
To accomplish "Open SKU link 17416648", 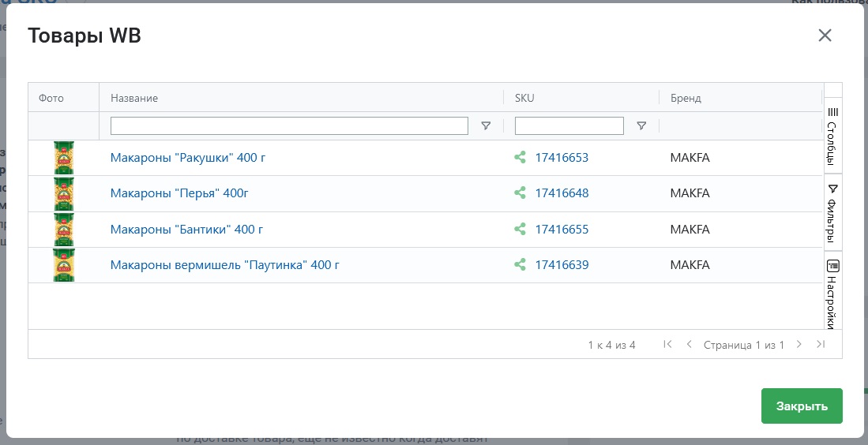I will click(x=562, y=193).
